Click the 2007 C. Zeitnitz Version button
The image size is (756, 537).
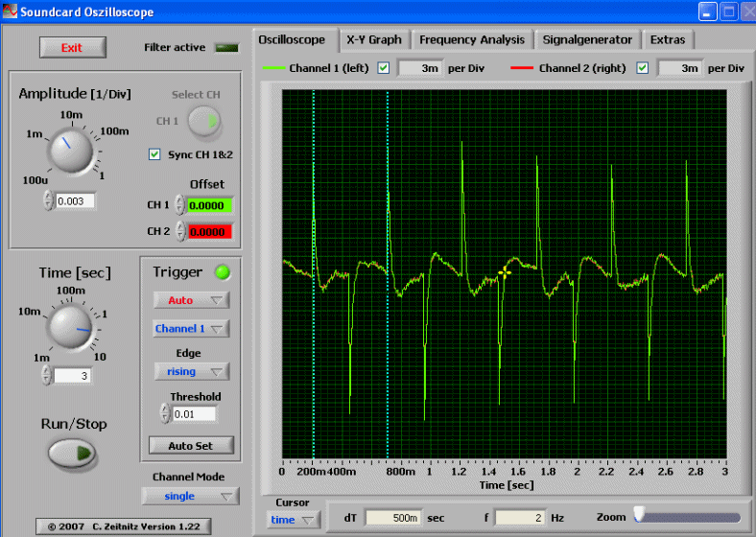124,526
